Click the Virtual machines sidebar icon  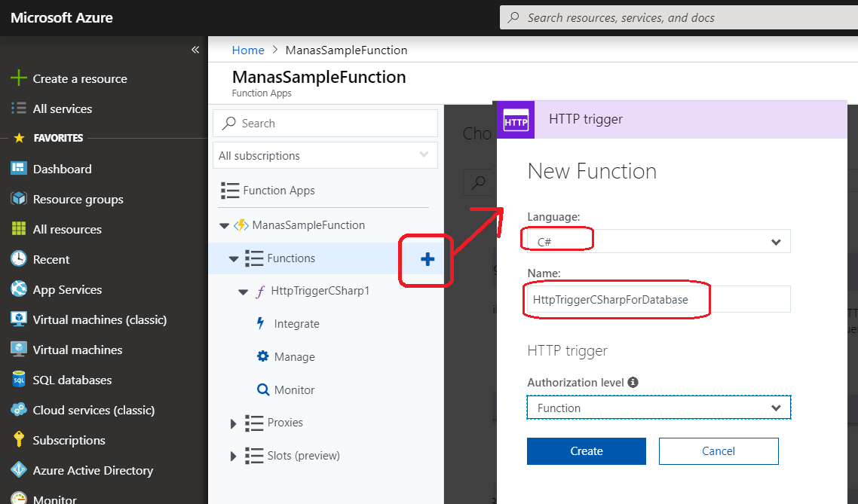tap(19, 350)
